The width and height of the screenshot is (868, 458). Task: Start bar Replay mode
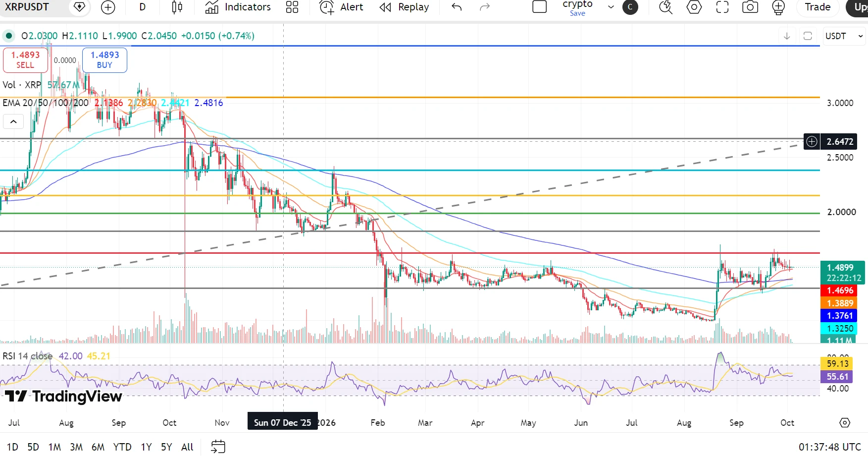[x=405, y=7]
